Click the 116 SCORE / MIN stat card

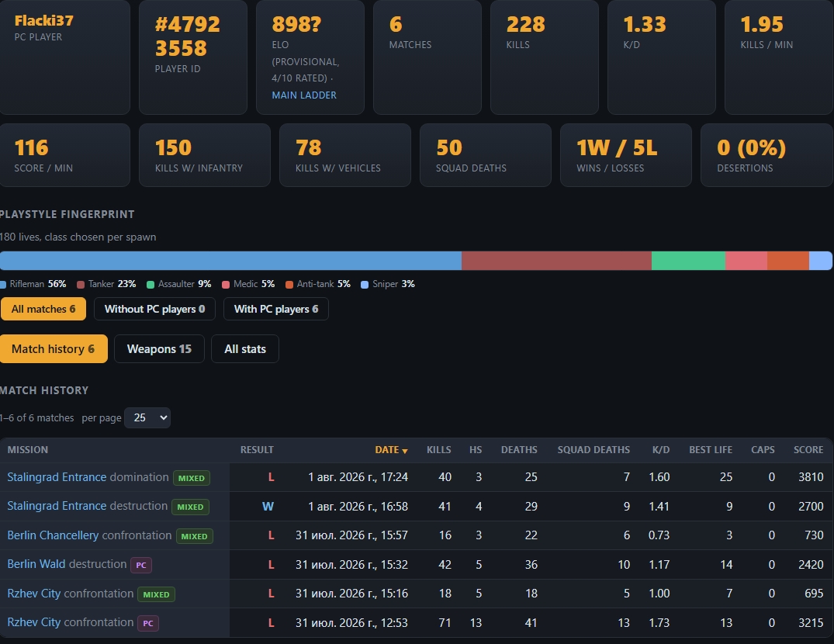[x=64, y=155]
